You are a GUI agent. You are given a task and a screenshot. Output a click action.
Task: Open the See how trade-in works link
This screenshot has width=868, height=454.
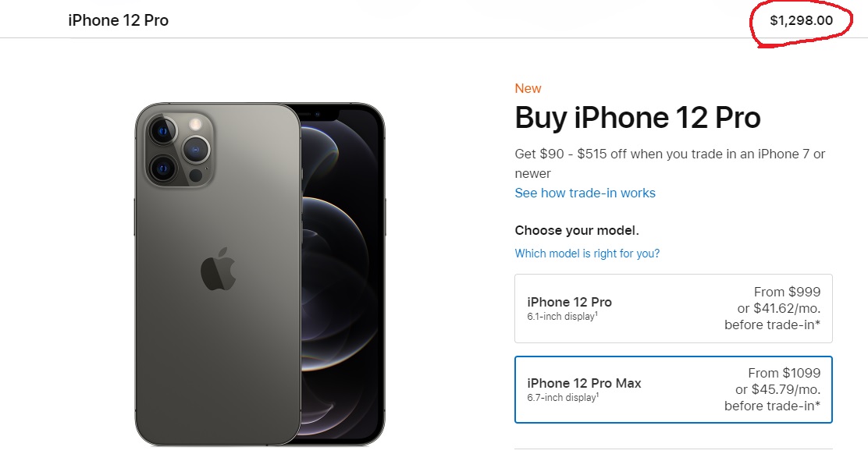[585, 193]
